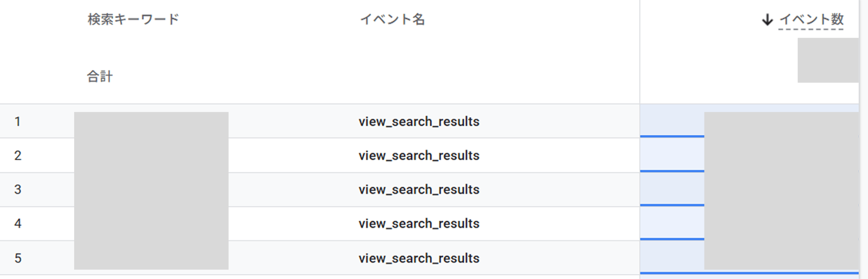Screen dimensions: 868x279
Task: Click view_search_results in row 5
Action: click(x=419, y=258)
